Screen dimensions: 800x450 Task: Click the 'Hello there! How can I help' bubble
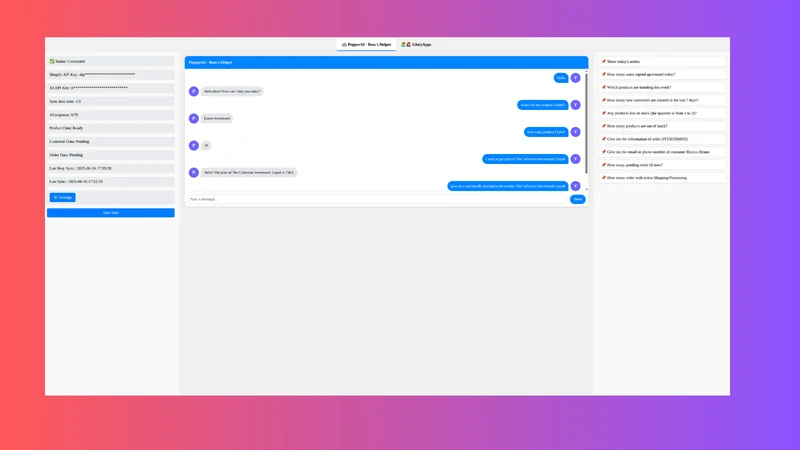232,91
